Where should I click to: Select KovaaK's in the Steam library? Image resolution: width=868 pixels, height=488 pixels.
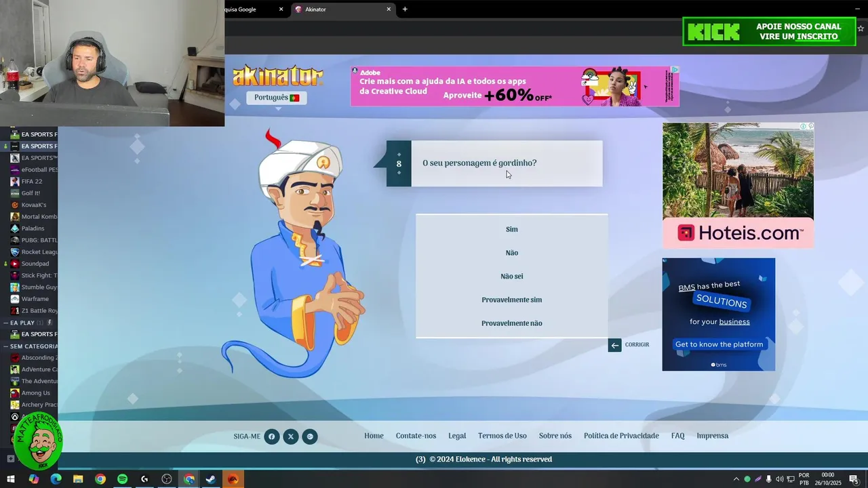[34, 205]
